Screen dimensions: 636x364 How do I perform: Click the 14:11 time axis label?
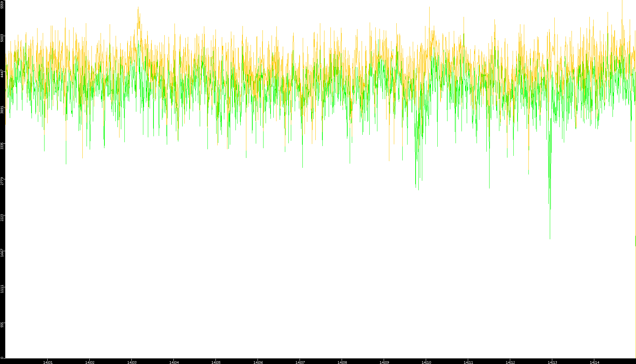coord(468,362)
